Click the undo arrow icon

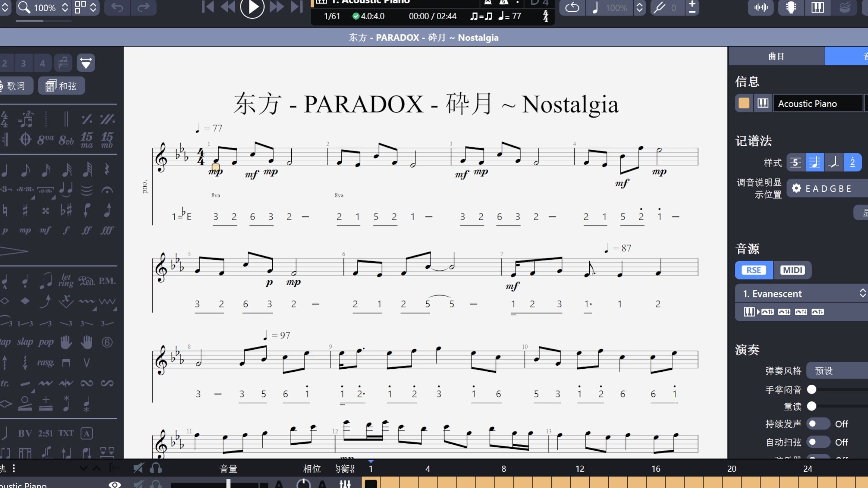click(x=117, y=7)
